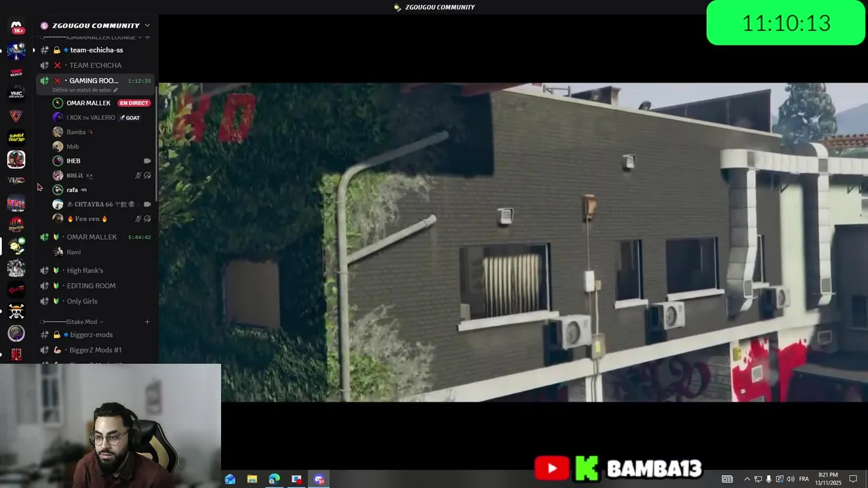This screenshot has width=868, height=488.
Task: Open Microsoft Edge from the taskbar
Action: (274, 479)
